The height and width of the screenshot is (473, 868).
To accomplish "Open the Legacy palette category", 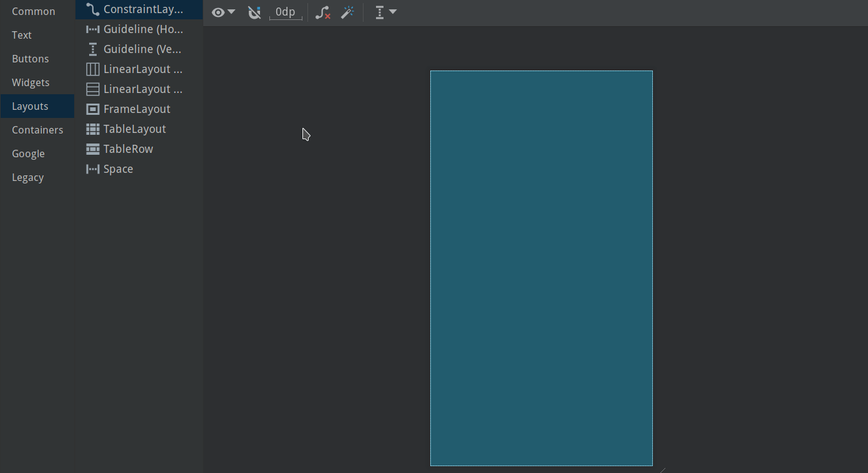I will pyautogui.click(x=27, y=177).
